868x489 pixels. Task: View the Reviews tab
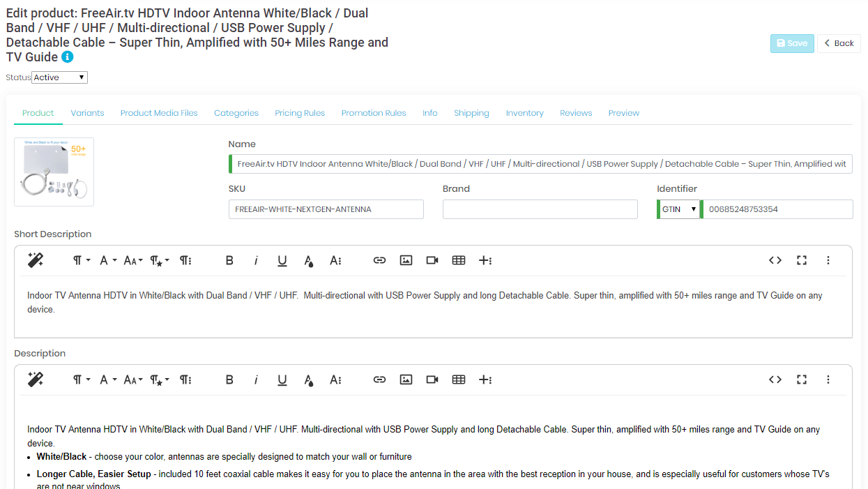[x=576, y=113]
